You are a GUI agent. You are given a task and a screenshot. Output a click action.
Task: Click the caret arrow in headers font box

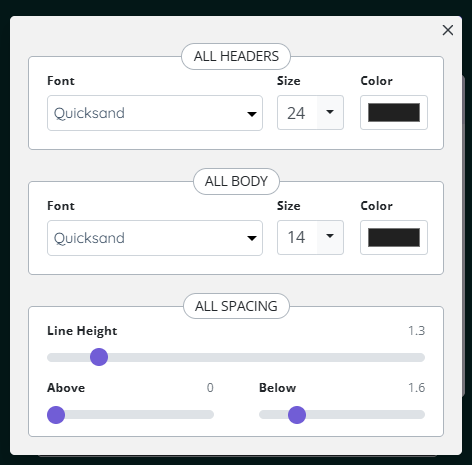252,114
